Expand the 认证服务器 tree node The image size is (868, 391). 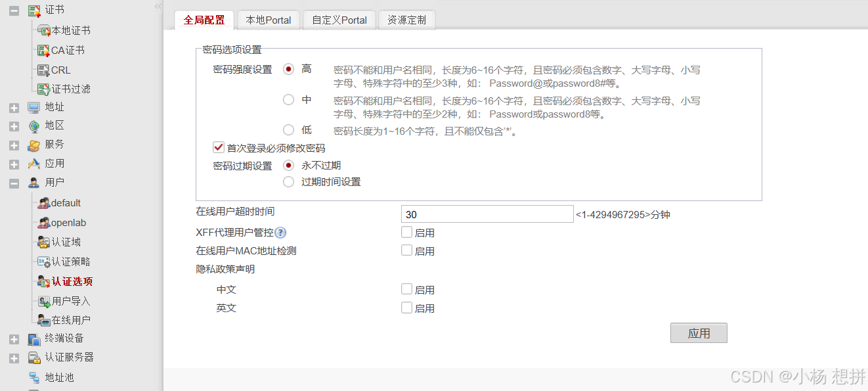pyautogui.click(x=14, y=358)
